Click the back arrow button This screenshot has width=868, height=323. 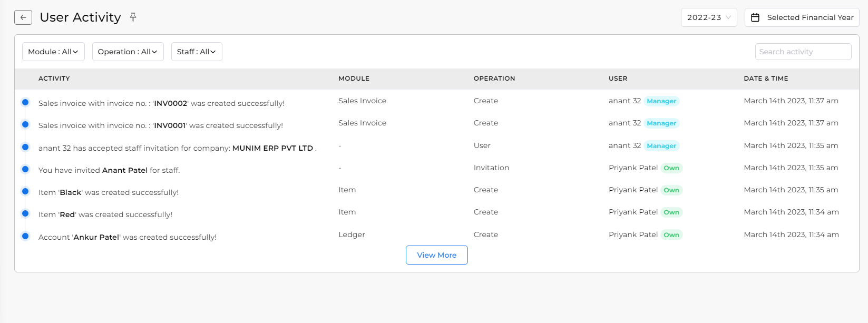pyautogui.click(x=23, y=17)
